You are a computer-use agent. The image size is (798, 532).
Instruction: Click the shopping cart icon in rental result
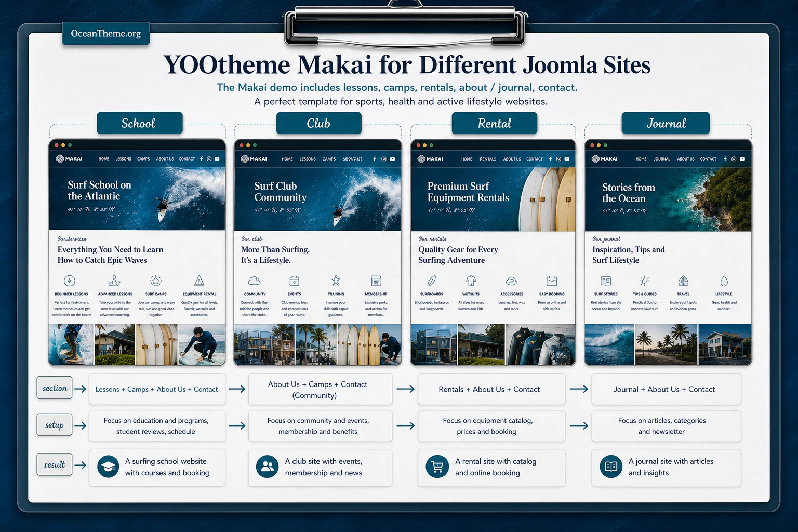point(437,467)
